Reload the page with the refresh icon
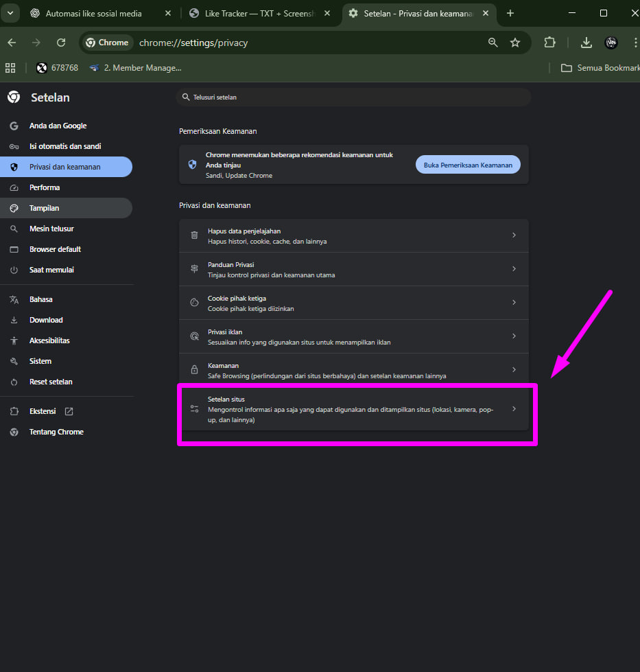This screenshot has height=672, width=640. (61, 43)
